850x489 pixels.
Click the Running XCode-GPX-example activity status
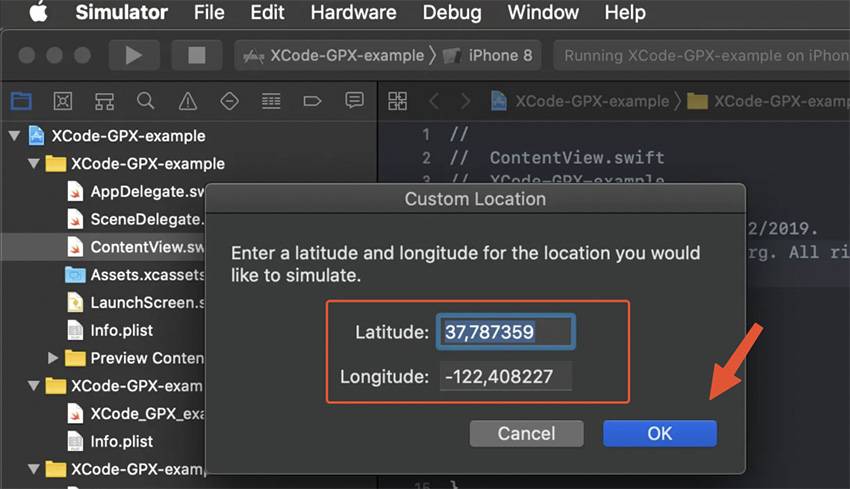pos(701,55)
